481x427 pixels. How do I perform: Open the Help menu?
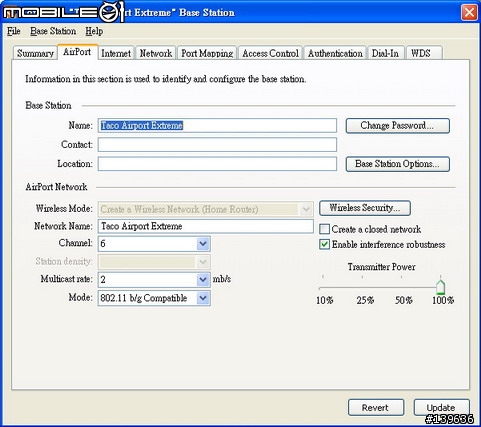point(94,31)
